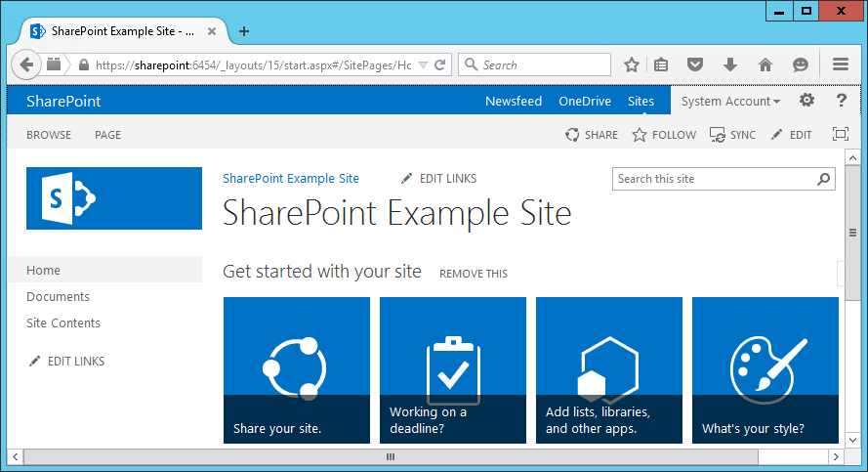Open the URL history dropdown arrow

coord(423,64)
